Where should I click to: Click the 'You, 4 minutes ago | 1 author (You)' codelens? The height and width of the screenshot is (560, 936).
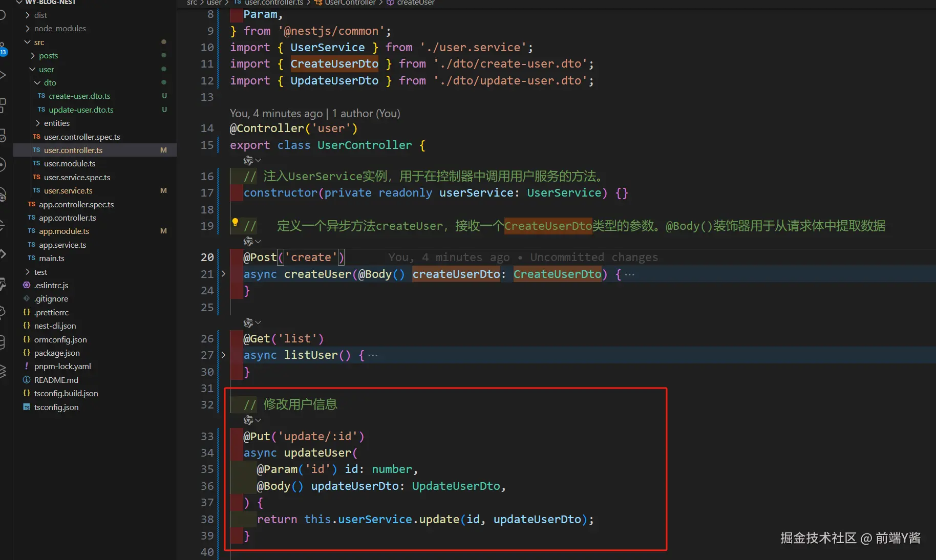[x=315, y=113]
